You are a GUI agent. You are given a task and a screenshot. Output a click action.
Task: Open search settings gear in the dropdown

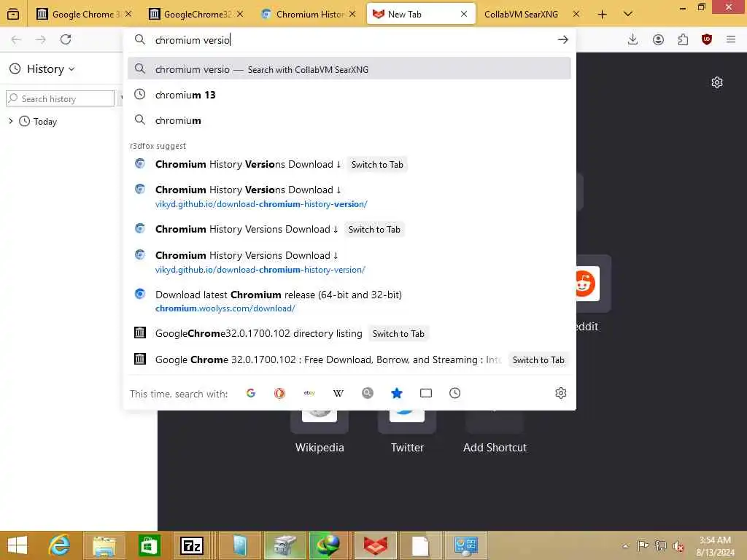click(561, 393)
